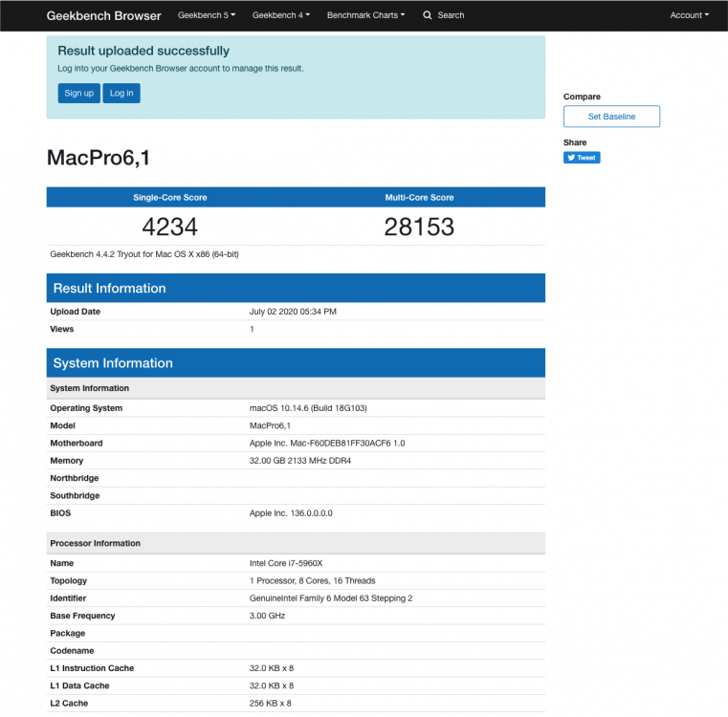Image resolution: width=728 pixels, height=717 pixels.
Task: Select memory 32.00 GB 2133 MHz DDR4
Action: 300,461
